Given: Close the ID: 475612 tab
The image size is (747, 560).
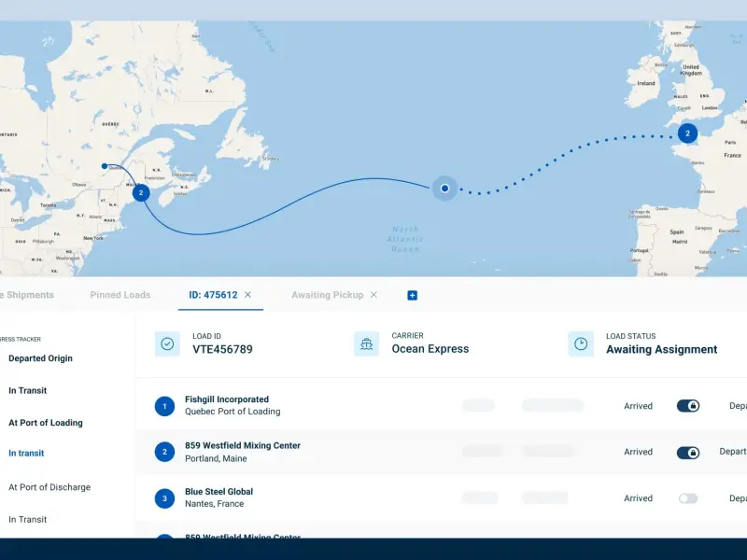Looking at the screenshot, I should pos(247,295).
